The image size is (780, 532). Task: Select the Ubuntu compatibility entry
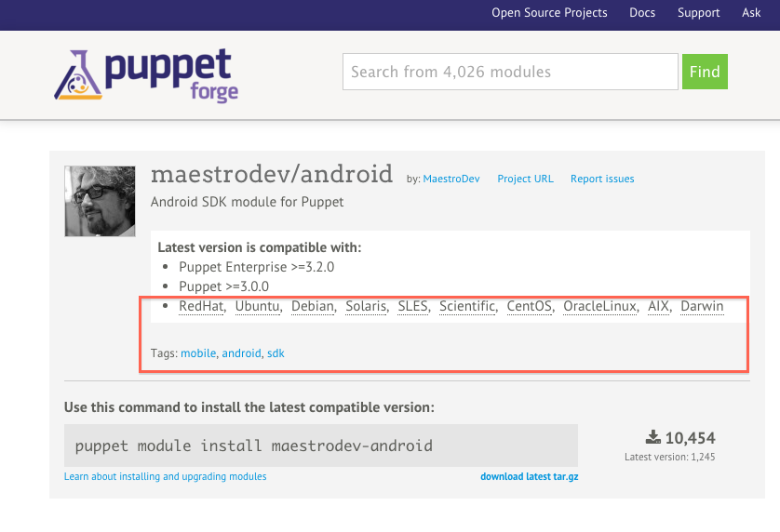[257, 306]
